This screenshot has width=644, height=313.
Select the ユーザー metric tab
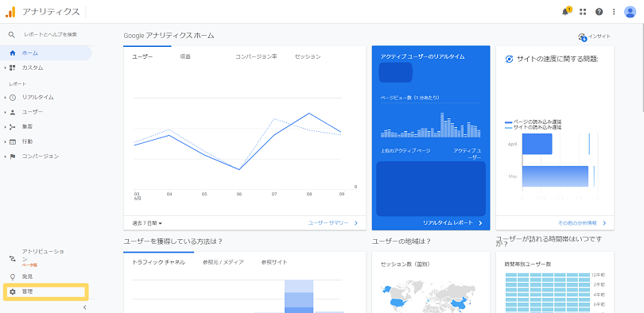[x=142, y=56]
